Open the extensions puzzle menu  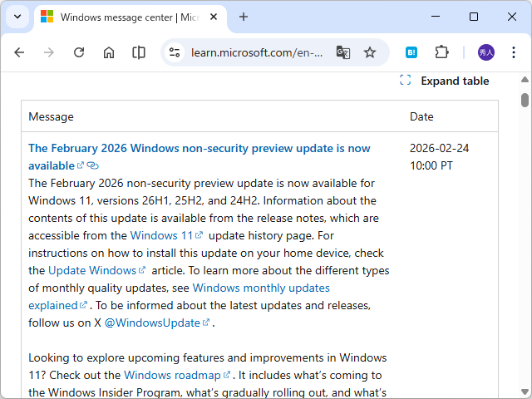point(441,52)
